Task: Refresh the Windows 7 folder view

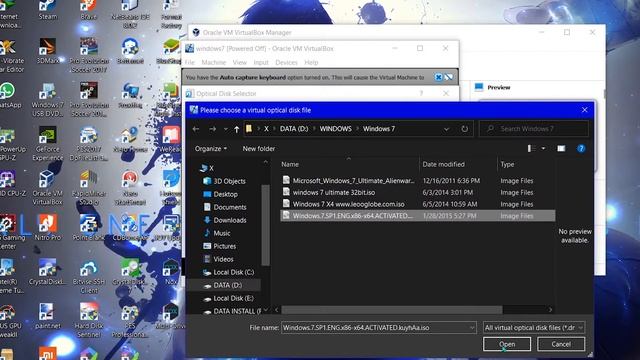Action: click(x=464, y=129)
